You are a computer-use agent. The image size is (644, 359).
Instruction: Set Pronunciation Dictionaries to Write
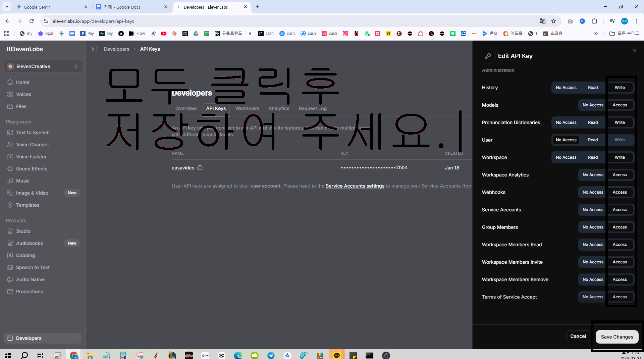pos(620,122)
